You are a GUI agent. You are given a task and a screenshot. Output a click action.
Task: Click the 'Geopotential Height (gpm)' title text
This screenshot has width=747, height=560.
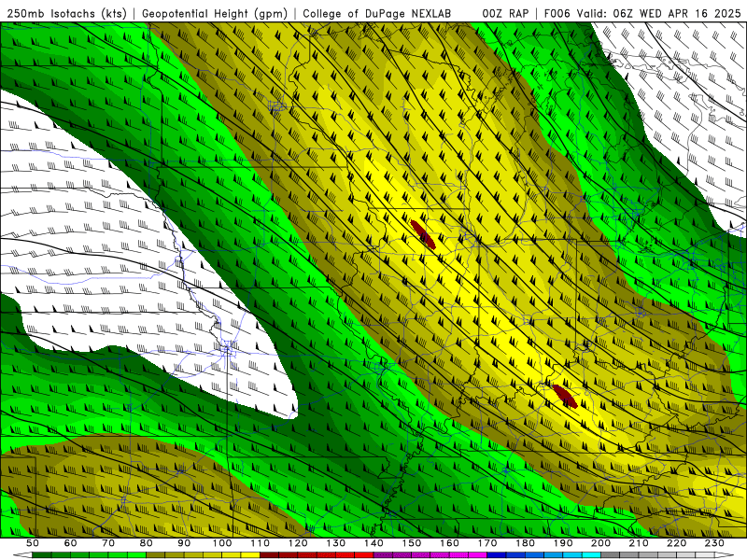pyautogui.click(x=215, y=14)
